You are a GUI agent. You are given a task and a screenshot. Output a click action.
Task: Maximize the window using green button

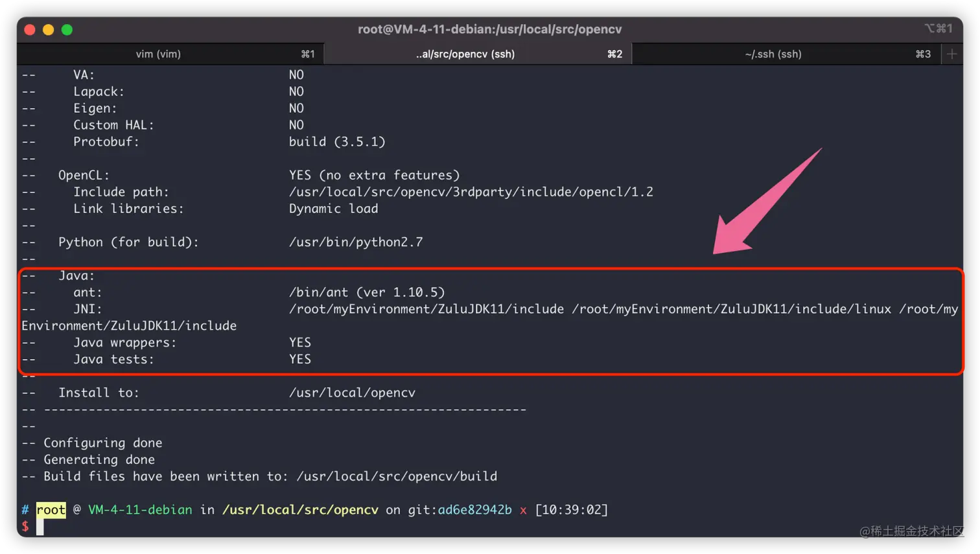pos(67,30)
